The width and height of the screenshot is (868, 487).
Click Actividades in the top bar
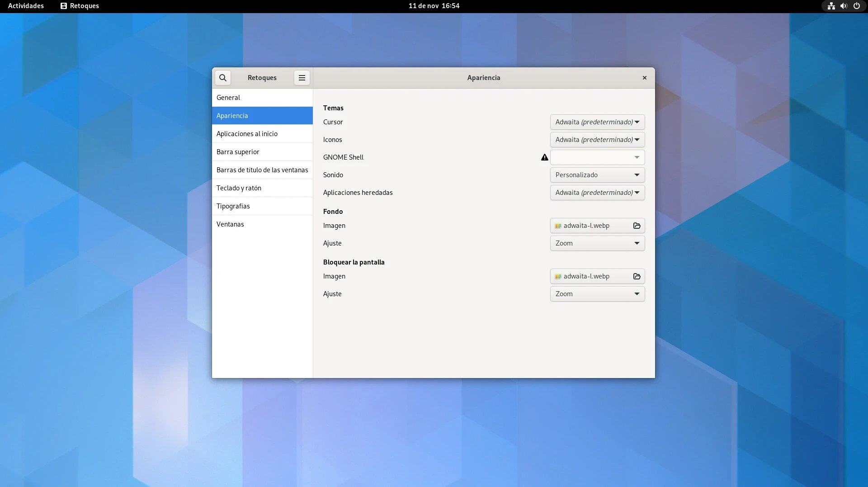click(26, 6)
